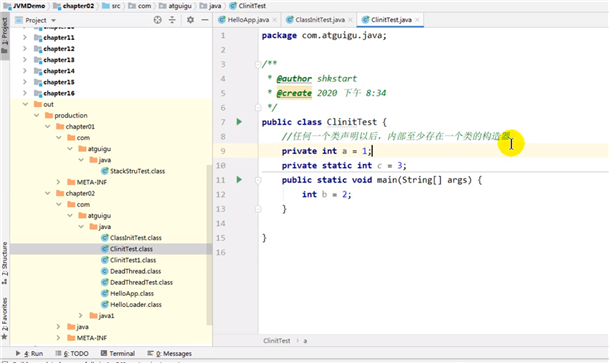Close the ClinitTest.java tab
This screenshot has height=363, width=609.
417,20
